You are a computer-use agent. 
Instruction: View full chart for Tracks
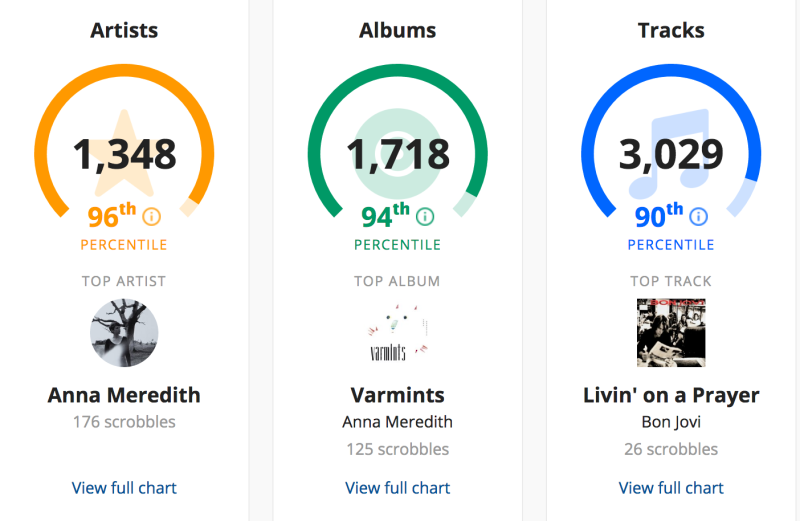coord(671,488)
